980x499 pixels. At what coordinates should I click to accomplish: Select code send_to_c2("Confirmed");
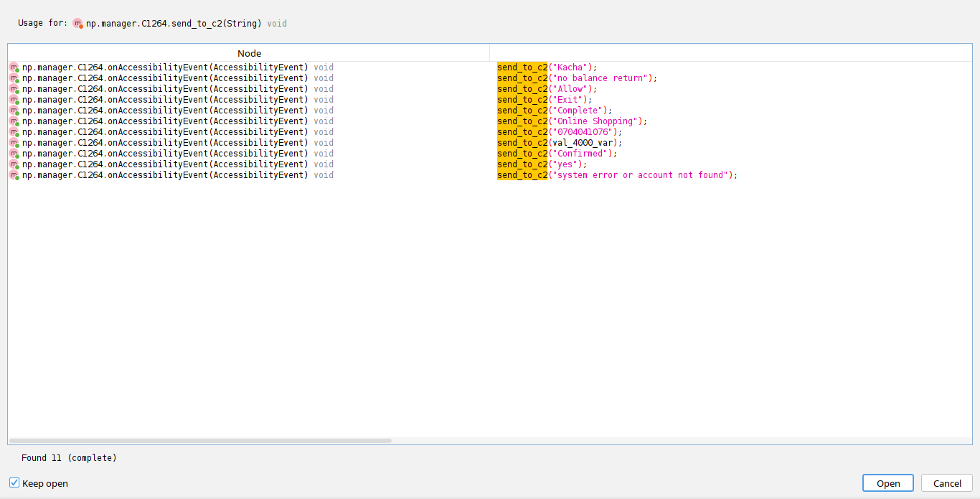pos(557,154)
